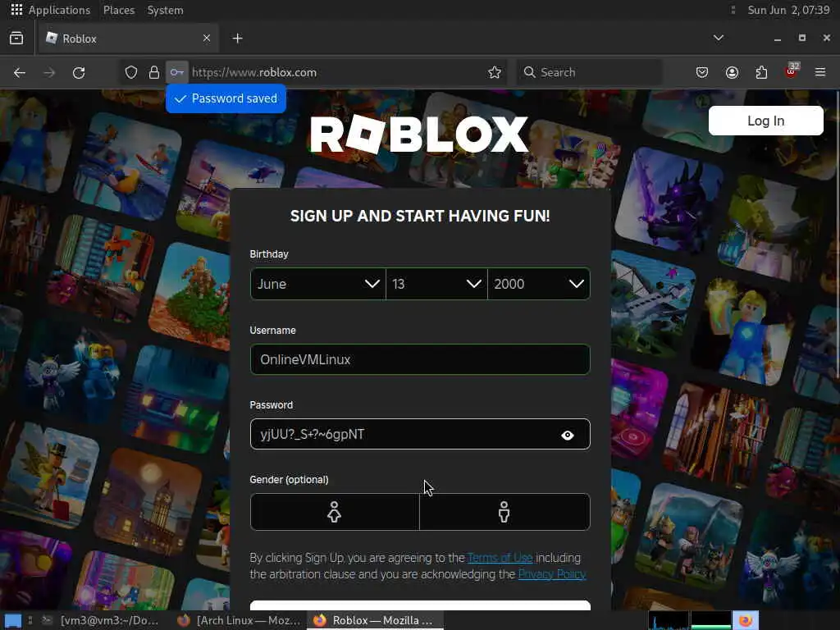Click the list all tabs chevron
This screenshot has width=840, height=630.
[x=719, y=38]
